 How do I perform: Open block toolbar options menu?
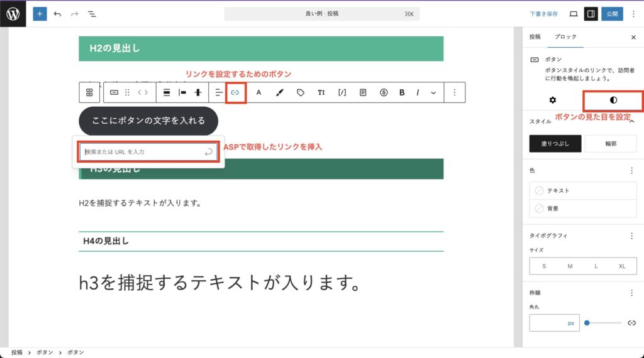tap(455, 93)
